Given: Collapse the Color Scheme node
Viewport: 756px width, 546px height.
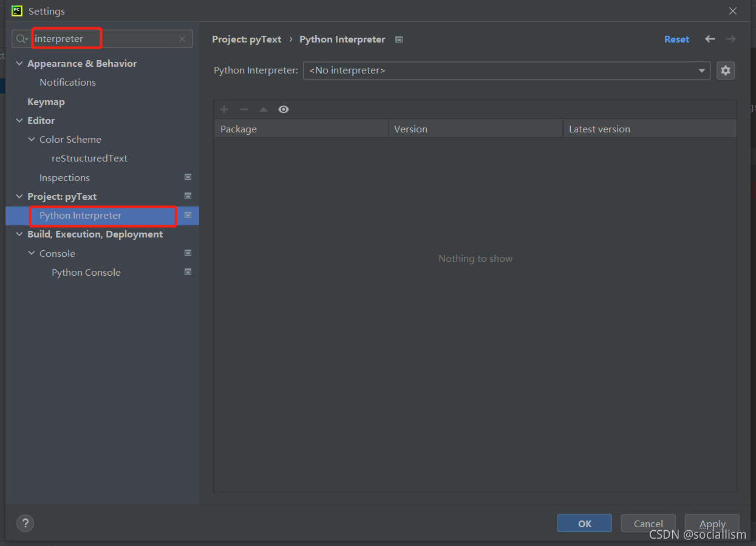Looking at the screenshot, I should (32, 140).
